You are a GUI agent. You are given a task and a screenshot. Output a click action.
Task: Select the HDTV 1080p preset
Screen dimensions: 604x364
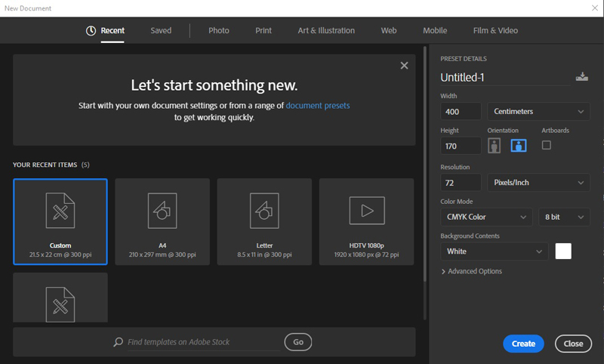click(366, 221)
